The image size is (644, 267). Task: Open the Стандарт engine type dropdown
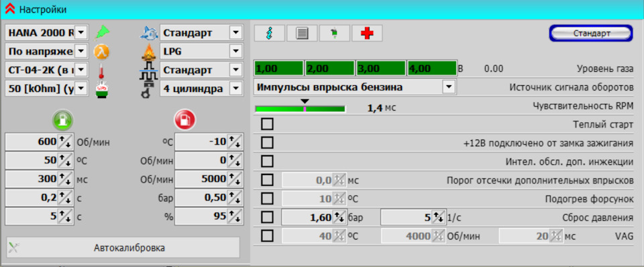pyautogui.click(x=235, y=33)
